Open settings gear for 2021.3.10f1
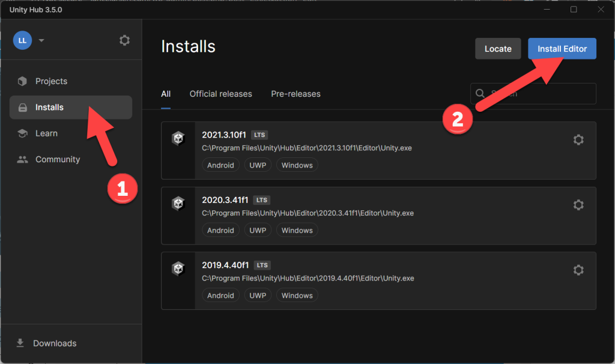 [578, 139]
